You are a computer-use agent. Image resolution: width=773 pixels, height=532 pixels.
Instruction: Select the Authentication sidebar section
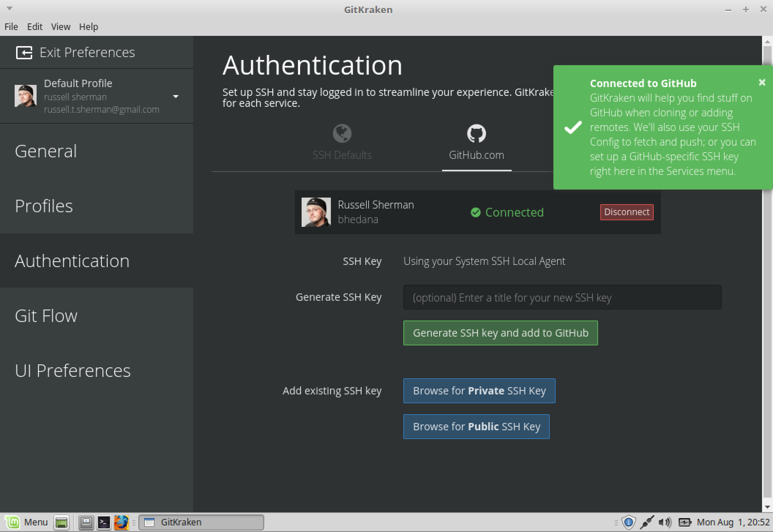pos(97,261)
